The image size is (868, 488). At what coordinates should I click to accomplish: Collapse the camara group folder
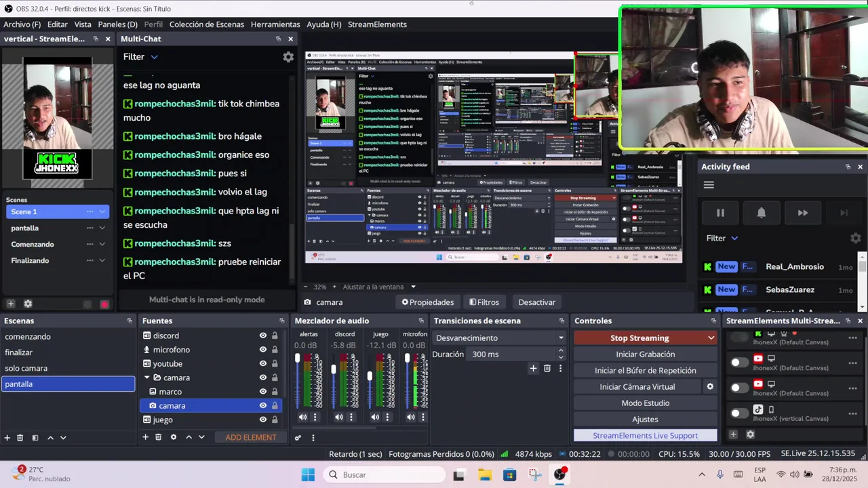coord(146,378)
